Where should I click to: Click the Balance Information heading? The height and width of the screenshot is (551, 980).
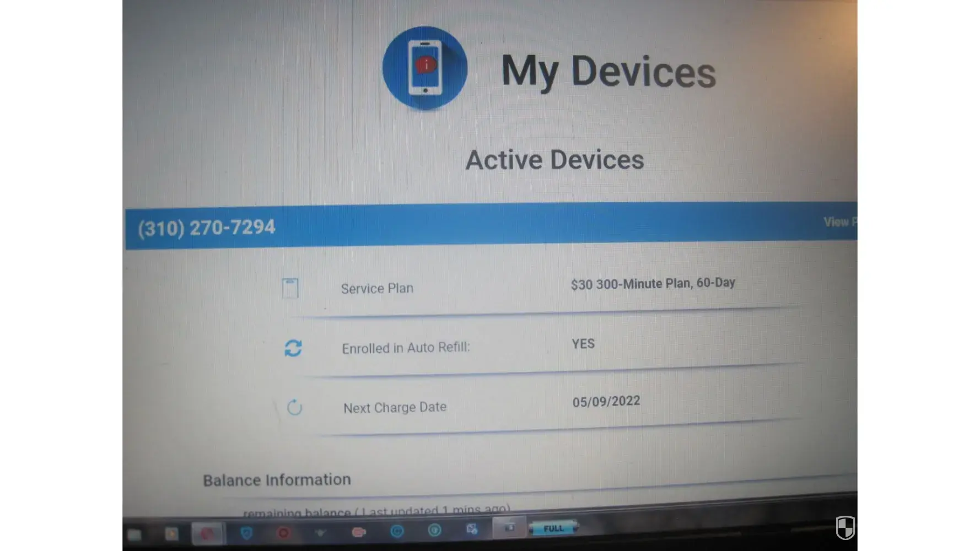coord(277,480)
